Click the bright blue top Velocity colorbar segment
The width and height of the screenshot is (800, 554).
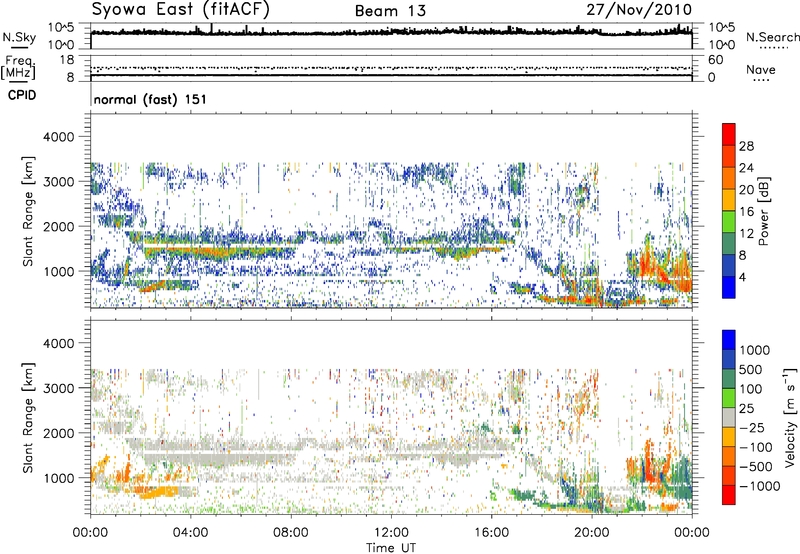click(x=729, y=340)
